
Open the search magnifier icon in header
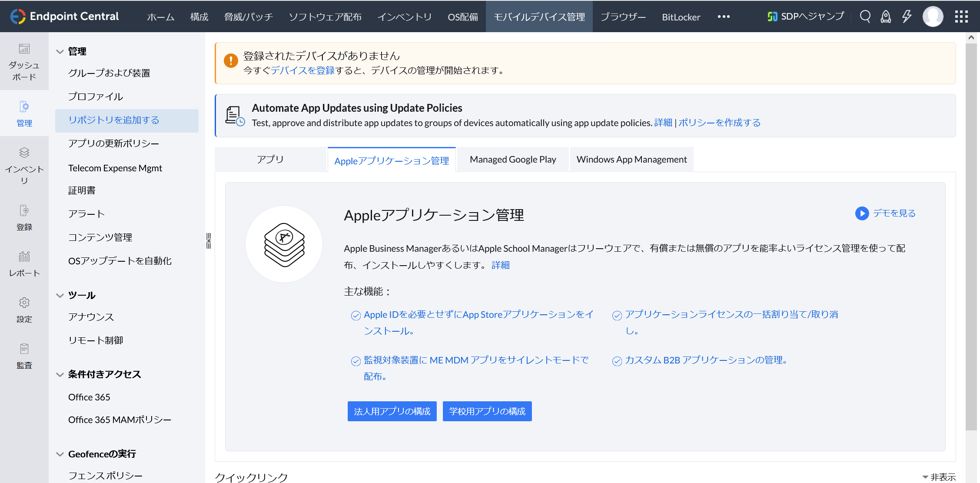pos(865,17)
